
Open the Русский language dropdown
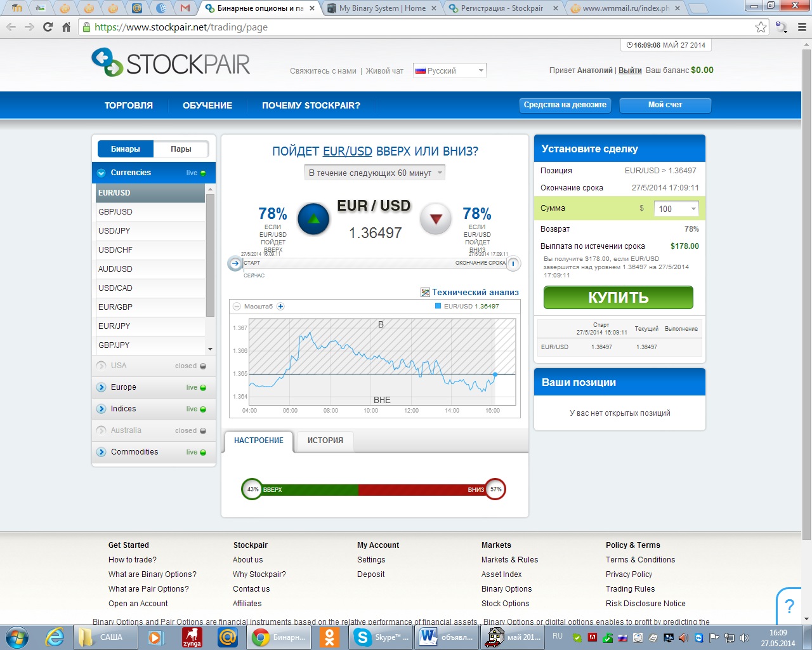[x=450, y=70]
